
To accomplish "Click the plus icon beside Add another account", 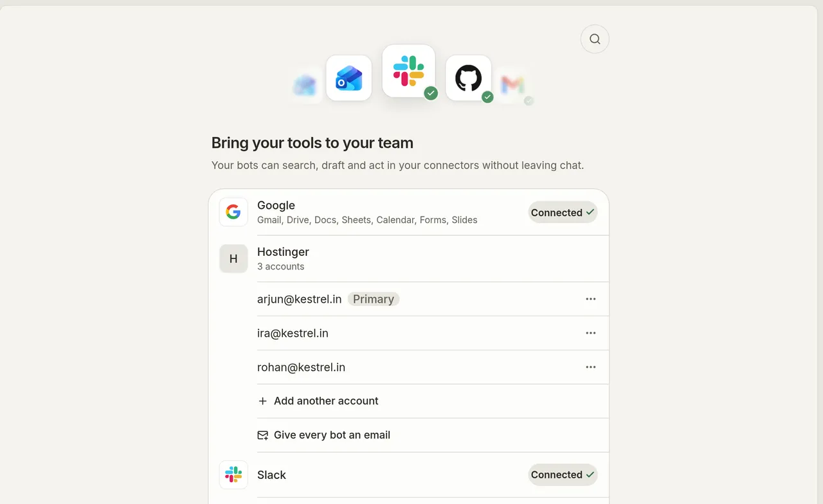I will click(x=262, y=401).
